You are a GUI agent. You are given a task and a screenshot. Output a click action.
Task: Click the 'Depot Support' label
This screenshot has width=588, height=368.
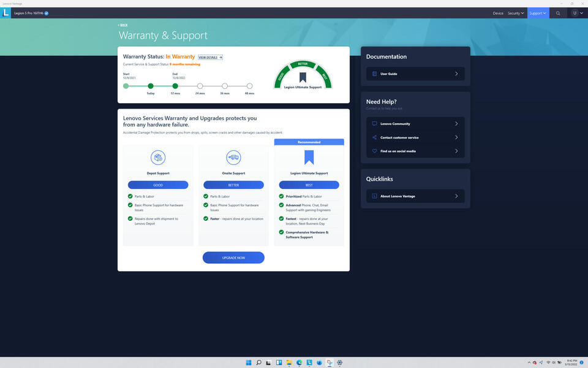pos(158,173)
